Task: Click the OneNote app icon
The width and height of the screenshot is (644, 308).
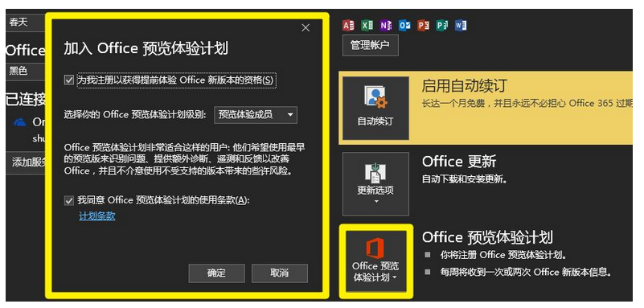Action: [386, 26]
